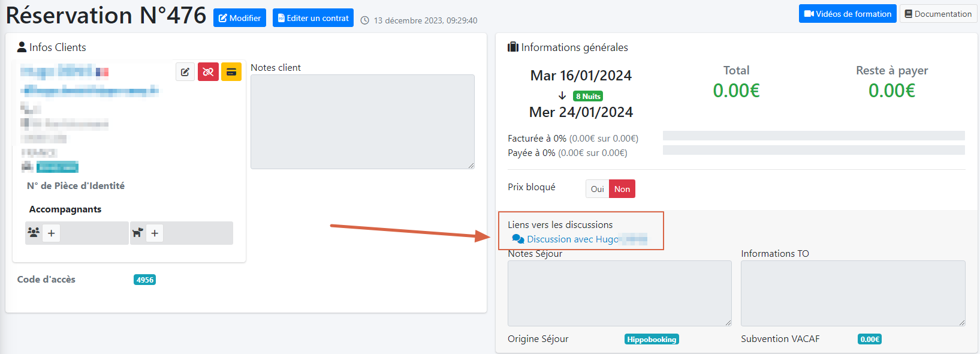
Task: Open the Discussion avec Hugo link
Action: pyautogui.click(x=572, y=239)
